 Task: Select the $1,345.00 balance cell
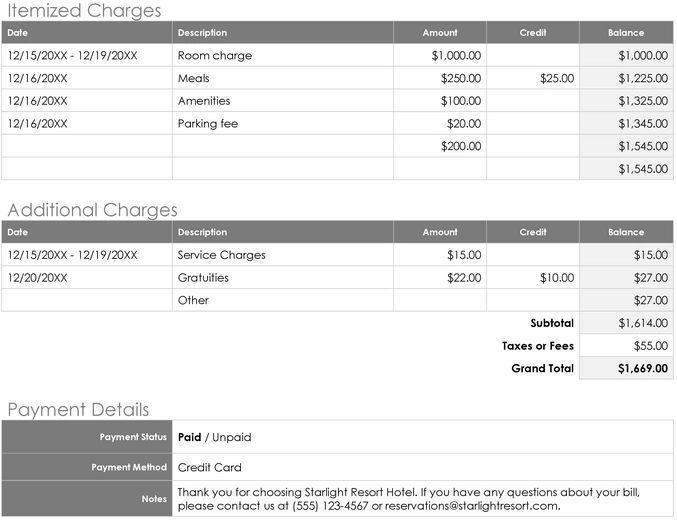click(x=626, y=124)
